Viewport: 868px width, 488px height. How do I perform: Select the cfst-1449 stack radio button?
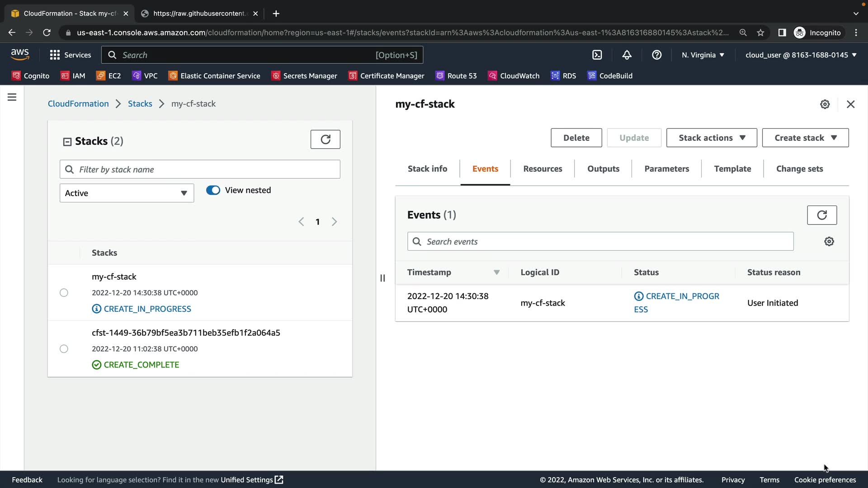point(64,349)
